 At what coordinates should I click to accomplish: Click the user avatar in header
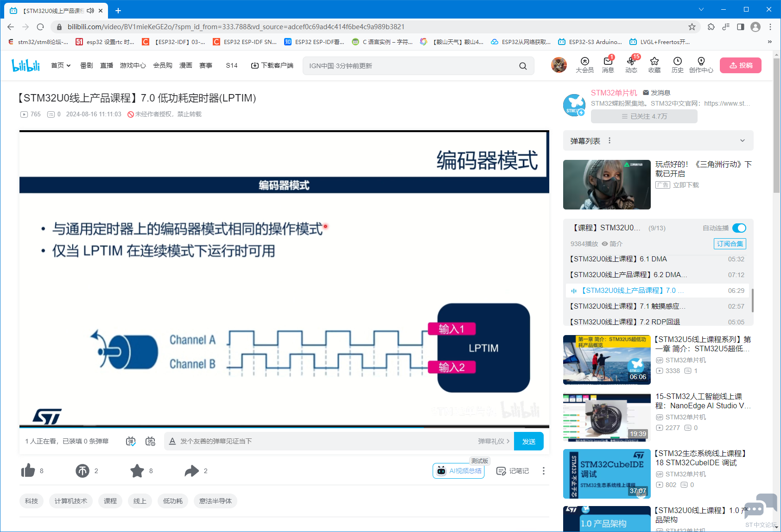pos(559,65)
